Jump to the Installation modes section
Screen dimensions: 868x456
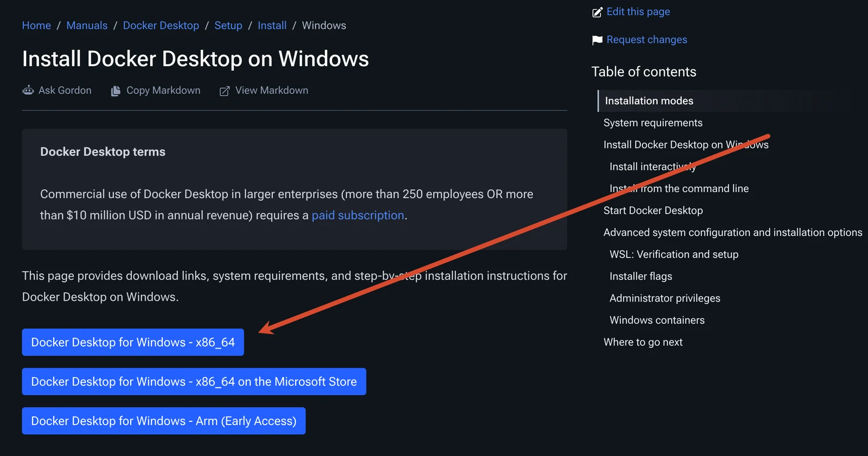click(649, 101)
